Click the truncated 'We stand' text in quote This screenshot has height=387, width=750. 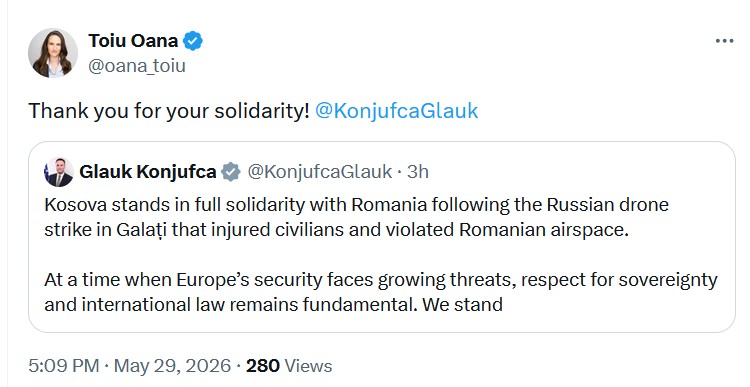tap(463, 304)
